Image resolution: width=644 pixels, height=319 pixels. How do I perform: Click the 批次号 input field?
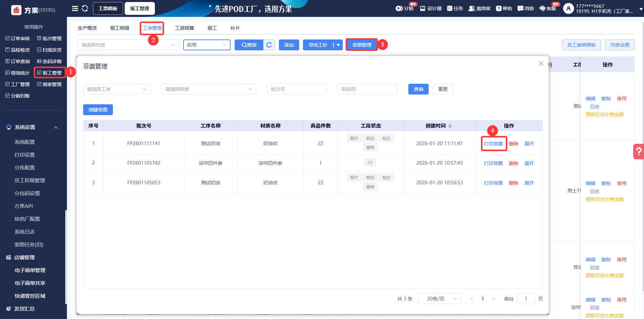[296, 89]
